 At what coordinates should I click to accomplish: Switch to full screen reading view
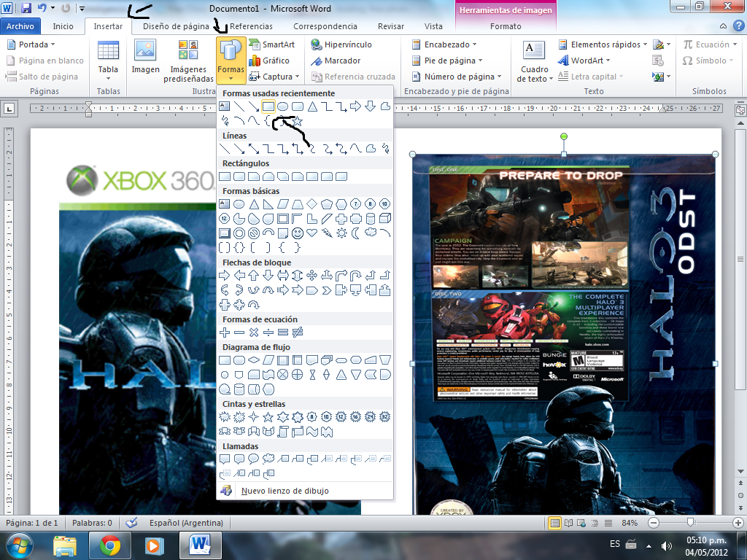(568, 523)
